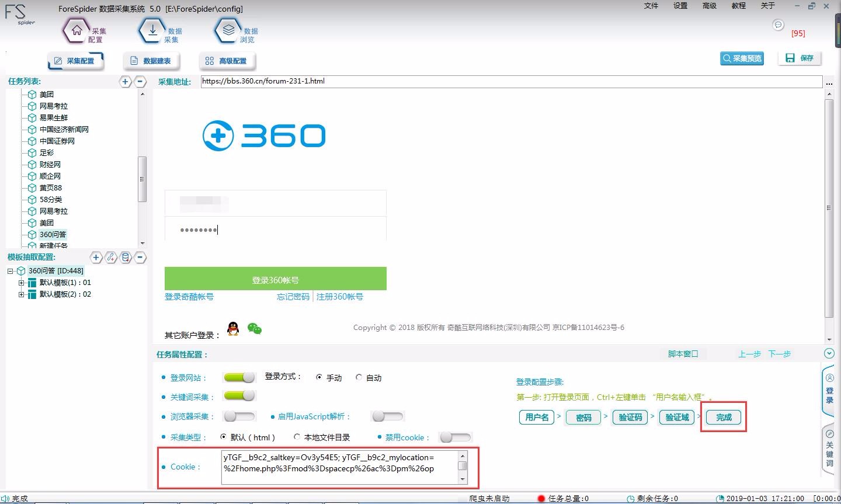Click Cookie box scroll down arrow
Screen dimensions: 841x504
(463, 479)
